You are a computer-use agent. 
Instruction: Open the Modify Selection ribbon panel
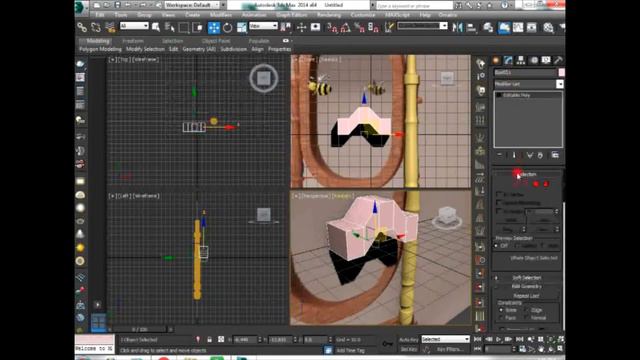(145, 49)
